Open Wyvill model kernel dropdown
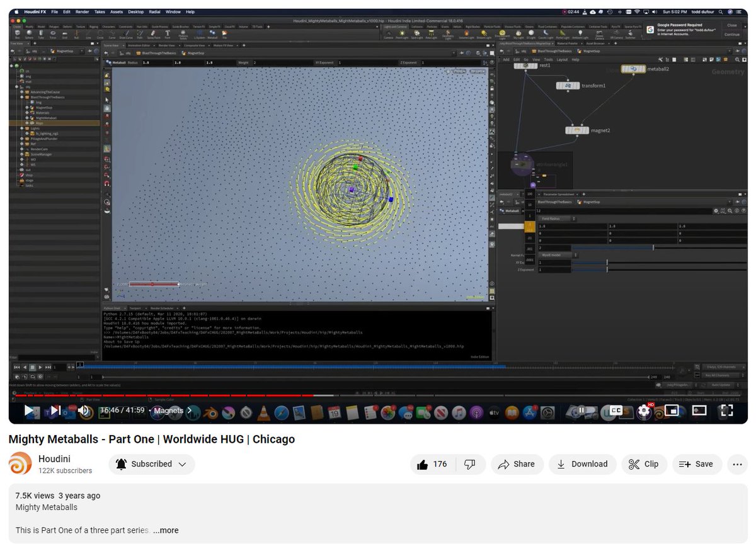The image size is (756, 551). coord(559,255)
